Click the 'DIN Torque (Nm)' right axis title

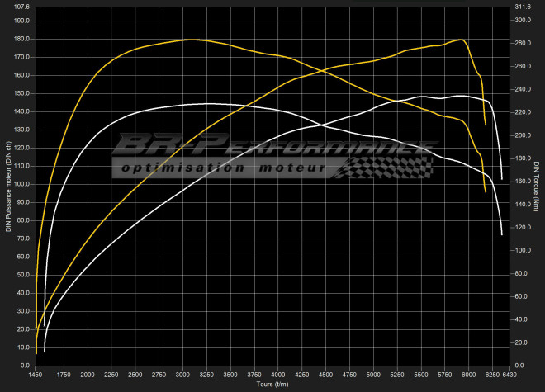pyautogui.click(x=538, y=187)
